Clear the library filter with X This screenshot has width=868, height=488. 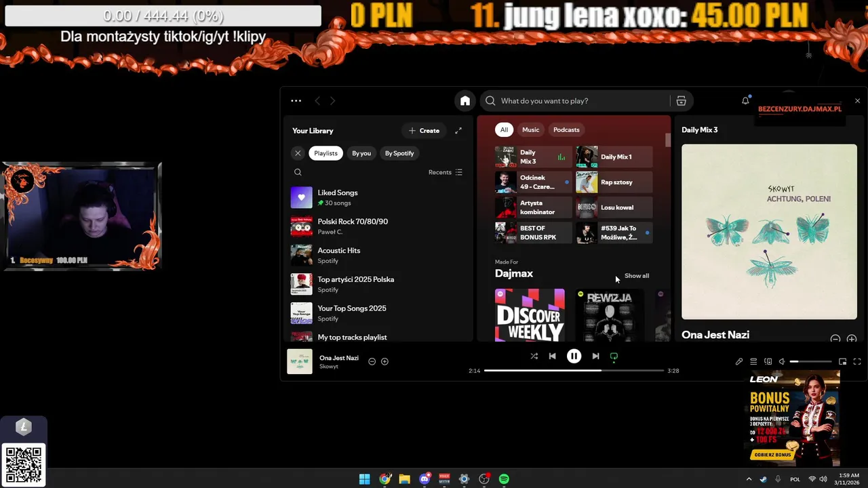point(298,153)
